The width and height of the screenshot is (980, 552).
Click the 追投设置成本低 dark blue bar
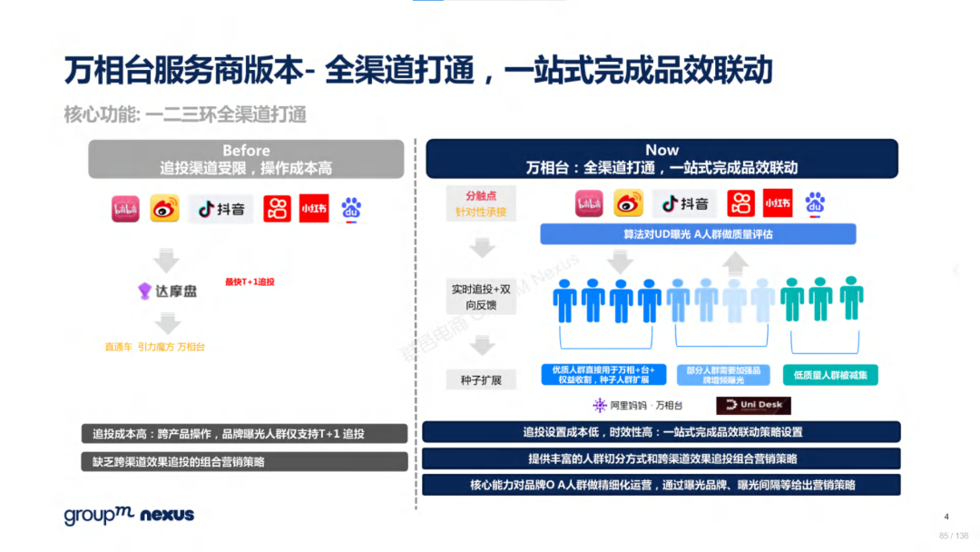[661, 432]
